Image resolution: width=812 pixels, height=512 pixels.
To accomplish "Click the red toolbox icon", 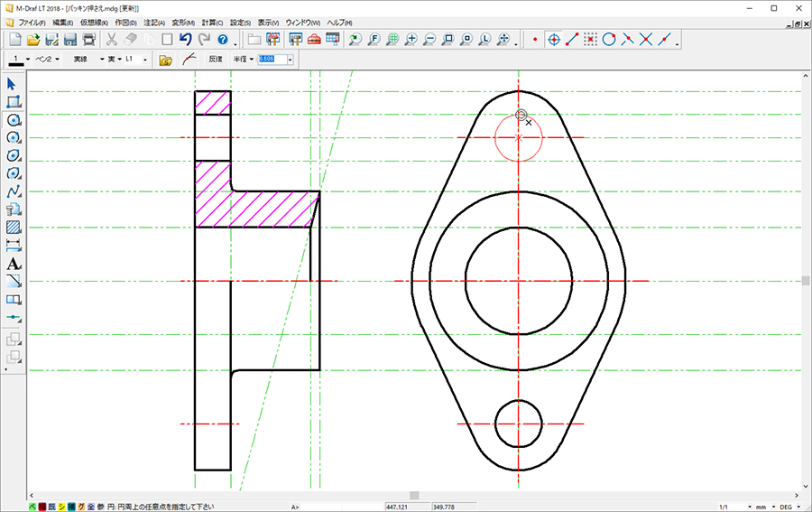I will 314,39.
